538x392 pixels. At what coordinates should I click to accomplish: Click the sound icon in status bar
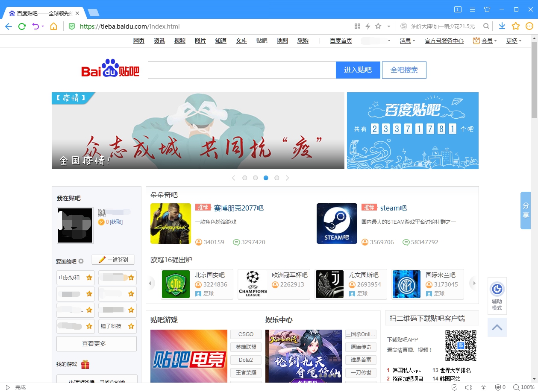(x=469, y=387)
